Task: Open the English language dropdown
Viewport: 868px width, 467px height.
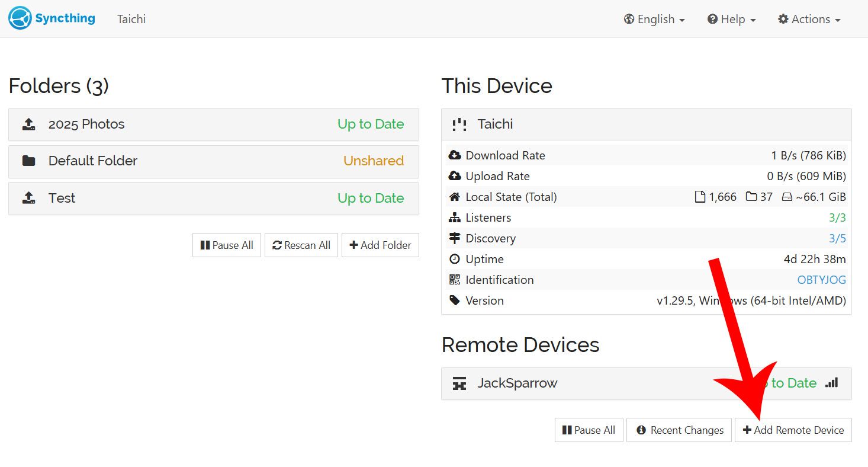Action: point(654,19)
